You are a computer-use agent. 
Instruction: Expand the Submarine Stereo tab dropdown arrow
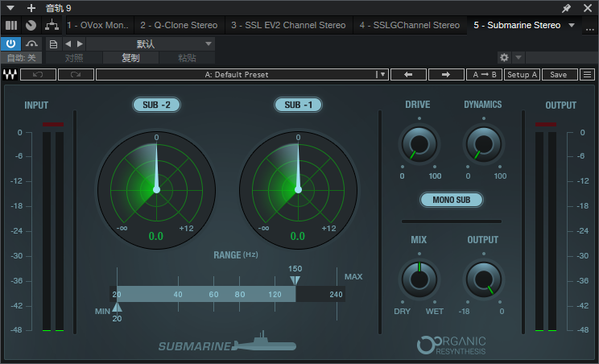[x=572, y=25]
